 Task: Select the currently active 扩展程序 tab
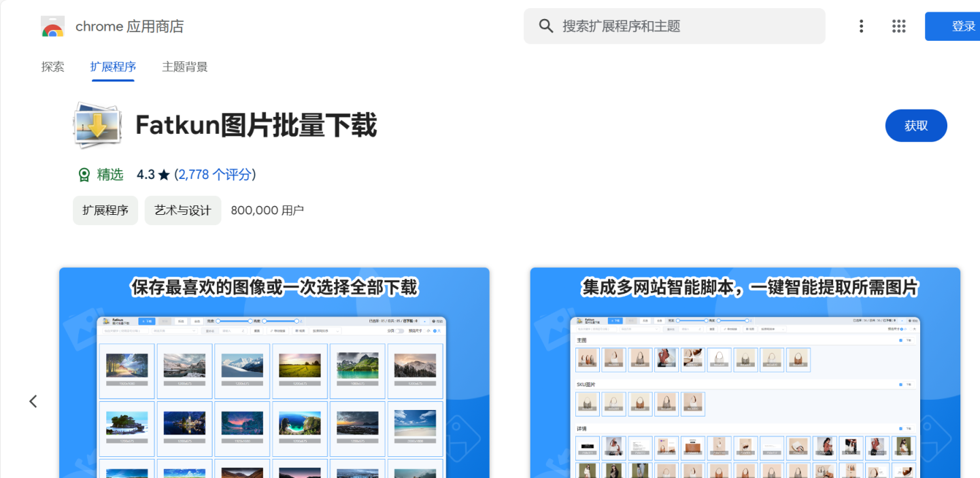click(x=113, y=67)
